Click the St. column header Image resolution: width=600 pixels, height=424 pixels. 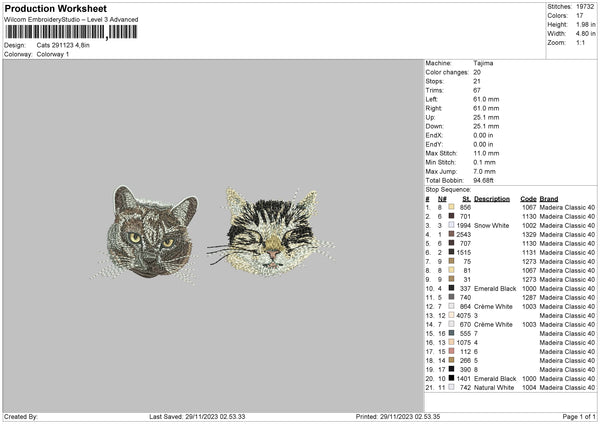[466, 198]
